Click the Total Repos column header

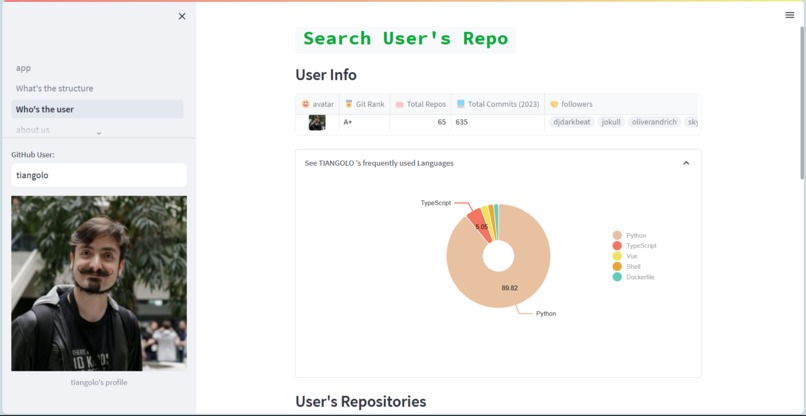coord(420,104)
